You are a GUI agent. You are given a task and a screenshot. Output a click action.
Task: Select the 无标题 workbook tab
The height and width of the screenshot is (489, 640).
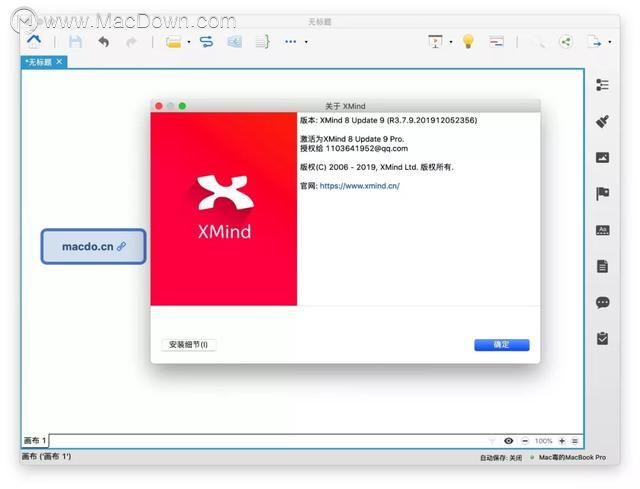pyautogui.click(x=38, y=62)
